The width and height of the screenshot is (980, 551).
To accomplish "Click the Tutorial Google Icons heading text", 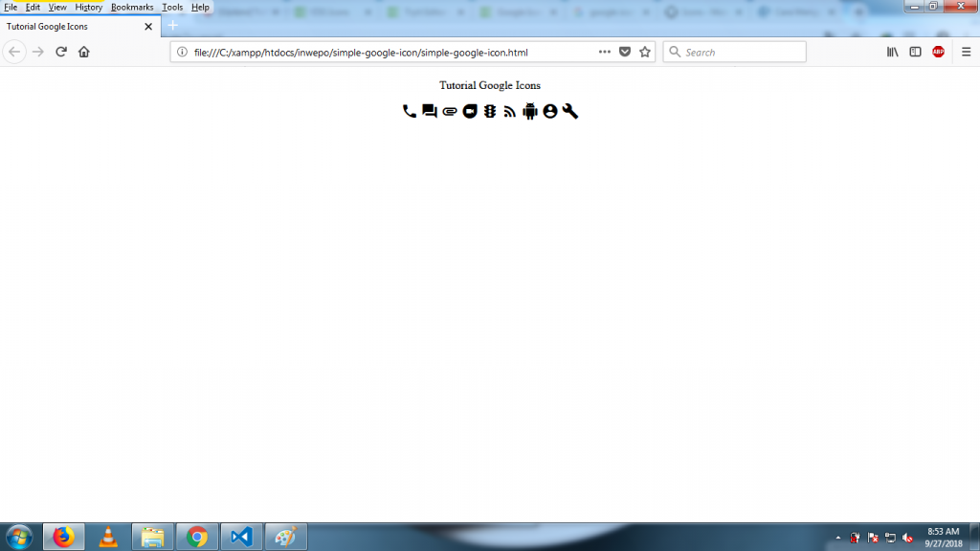I will point(490,85).
